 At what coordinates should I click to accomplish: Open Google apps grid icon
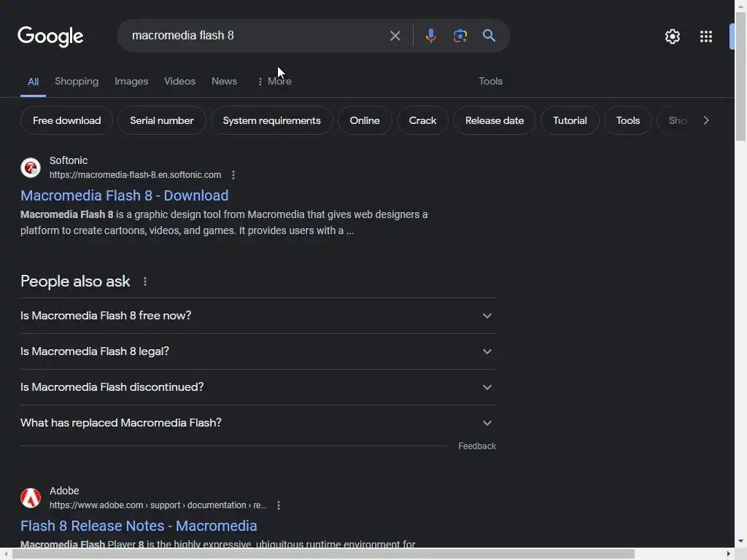pyautogui.click(x=706, y=36)
